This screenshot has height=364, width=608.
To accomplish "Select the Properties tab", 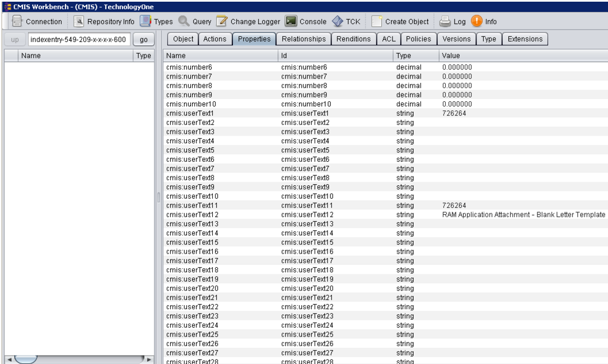I will (x=254, y=39).
